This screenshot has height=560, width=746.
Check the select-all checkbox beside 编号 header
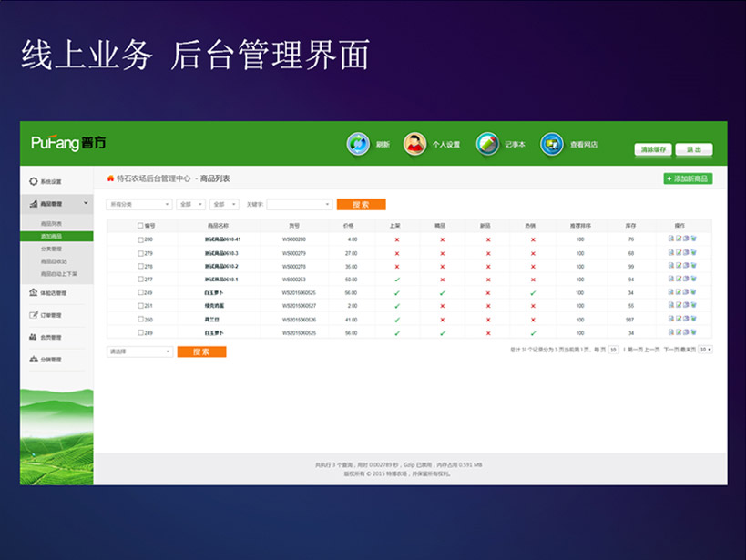point(140,225)
